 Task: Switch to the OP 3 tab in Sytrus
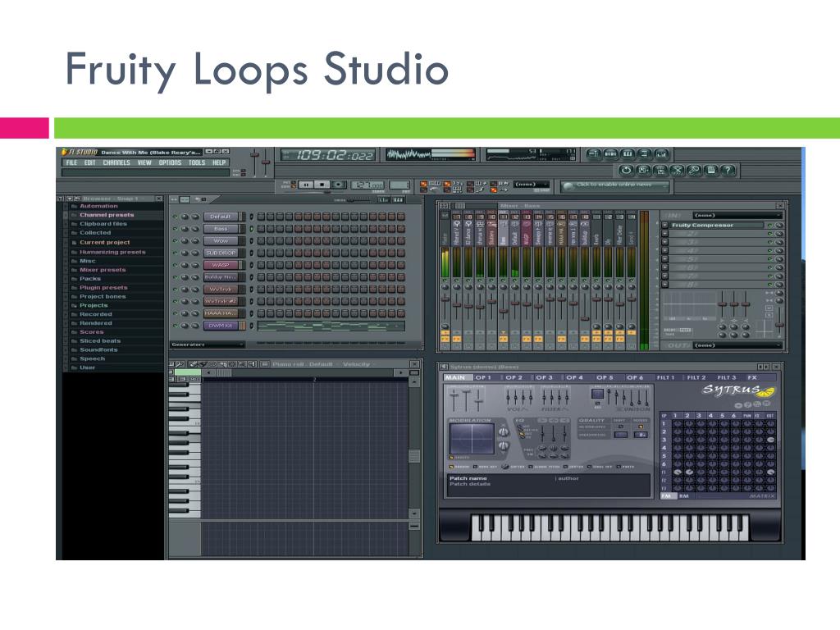tap(545, 377)
